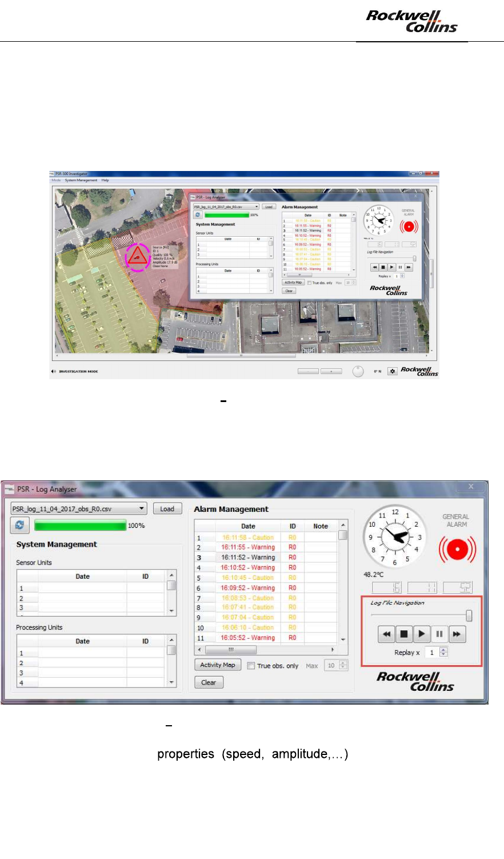Click the compass dial in PSR-500 Investigator status bar
This screenshot has height=859, width=504.
point(358,371)
